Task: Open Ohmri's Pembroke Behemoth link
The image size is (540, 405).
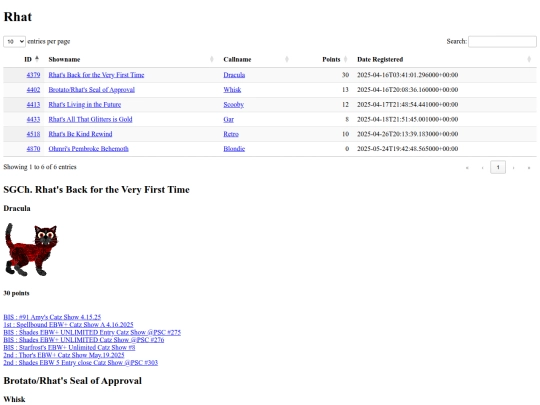Action: [89, 149]
